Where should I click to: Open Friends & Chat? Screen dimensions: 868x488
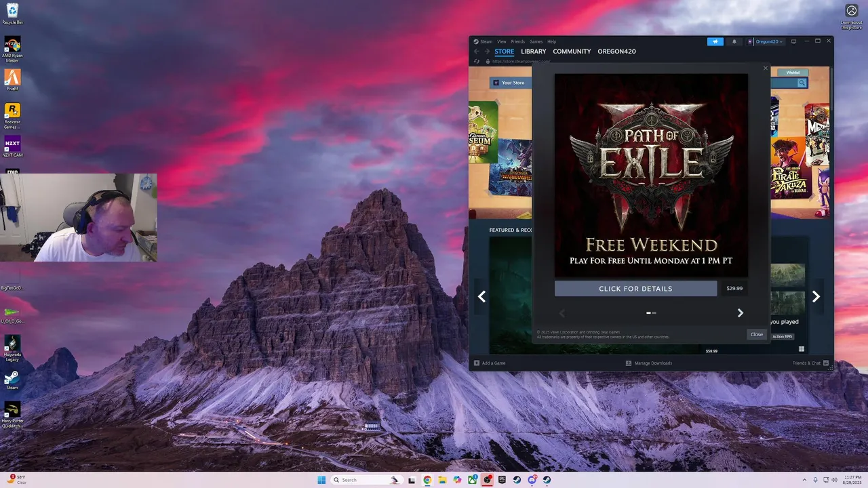(x=810, y=363)
